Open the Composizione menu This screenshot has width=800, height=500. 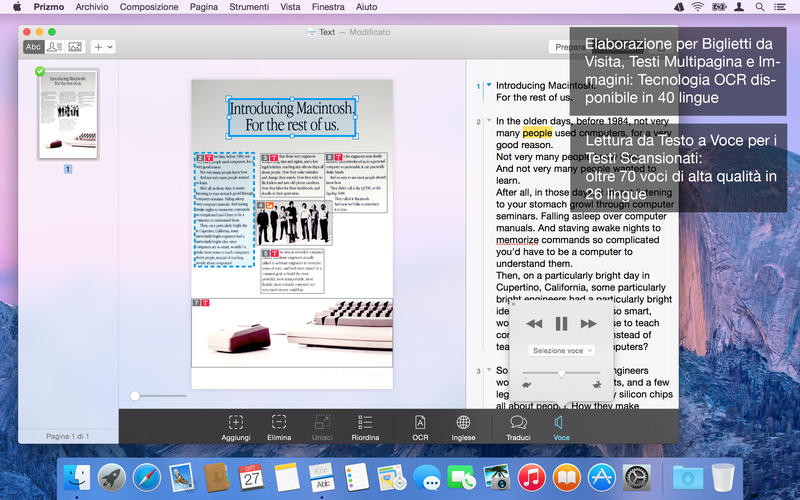coord(149,7)
